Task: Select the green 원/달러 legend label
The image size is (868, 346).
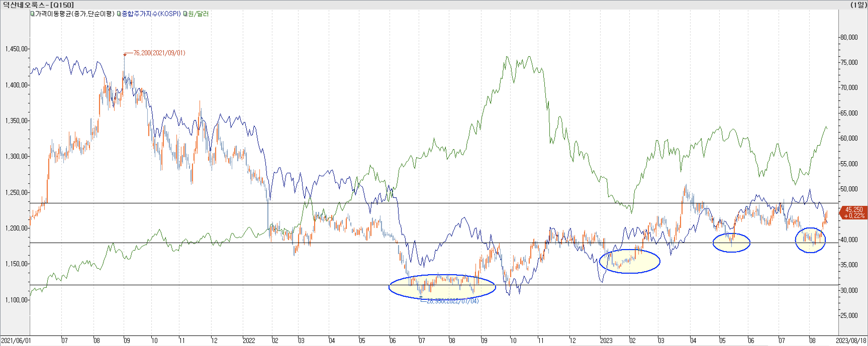Action: click(x=199, y=14)
